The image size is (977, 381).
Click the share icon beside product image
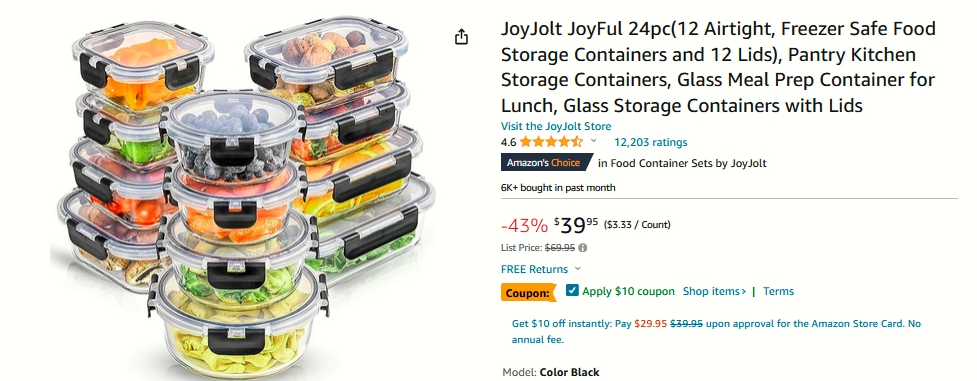pos(461,37)
